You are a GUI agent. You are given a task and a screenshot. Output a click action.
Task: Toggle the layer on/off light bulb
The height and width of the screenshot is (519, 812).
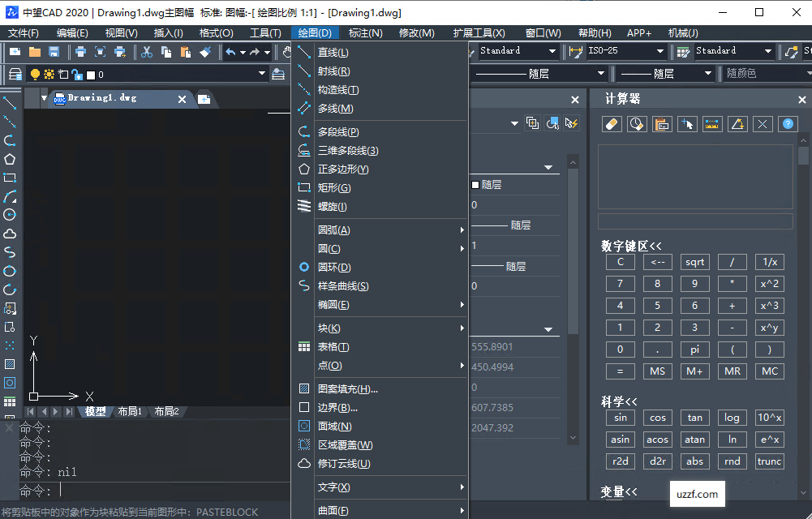(35, 75)
